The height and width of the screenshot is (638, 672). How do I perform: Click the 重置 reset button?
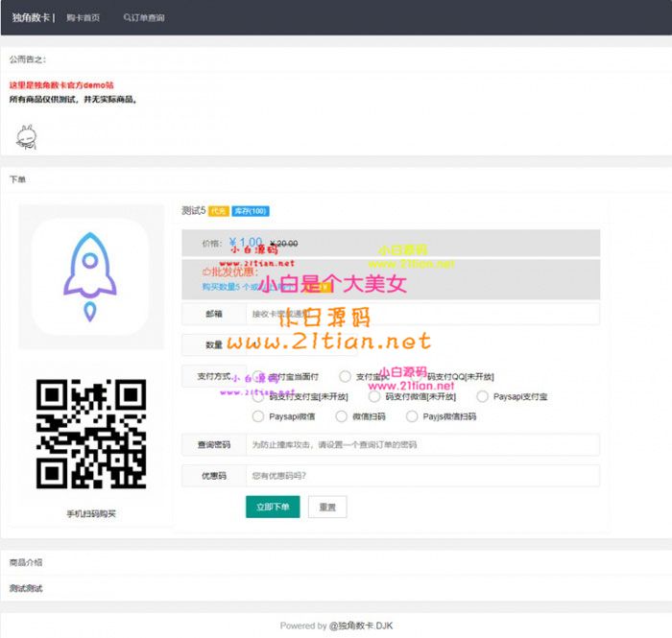327,507
